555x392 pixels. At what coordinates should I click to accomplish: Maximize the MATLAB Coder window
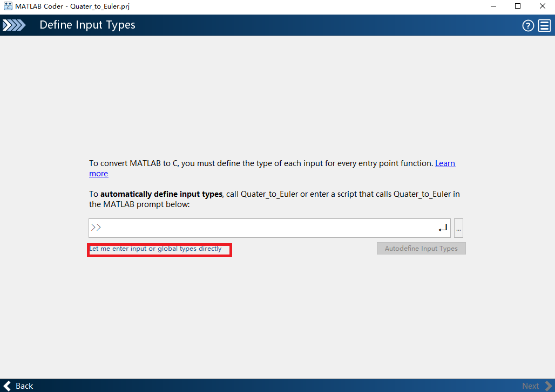(518, 6)
